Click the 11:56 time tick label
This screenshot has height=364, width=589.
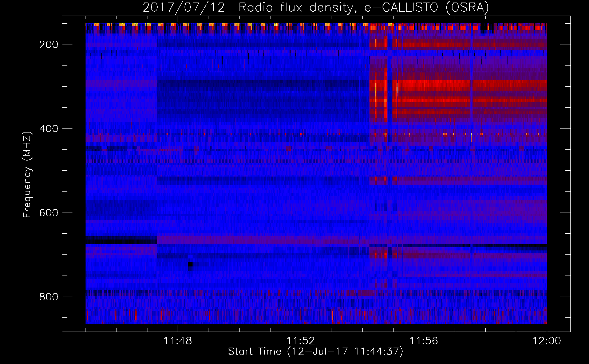424,341
